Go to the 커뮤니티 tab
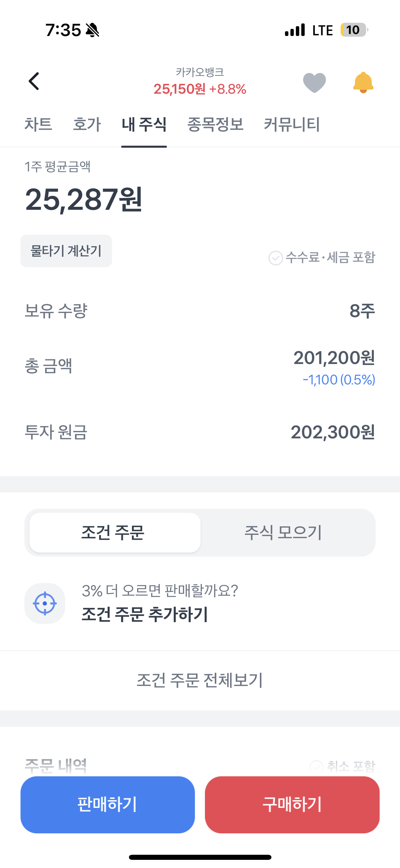The height and width of the screenshot is (868, 400). [x=292, y=124]
